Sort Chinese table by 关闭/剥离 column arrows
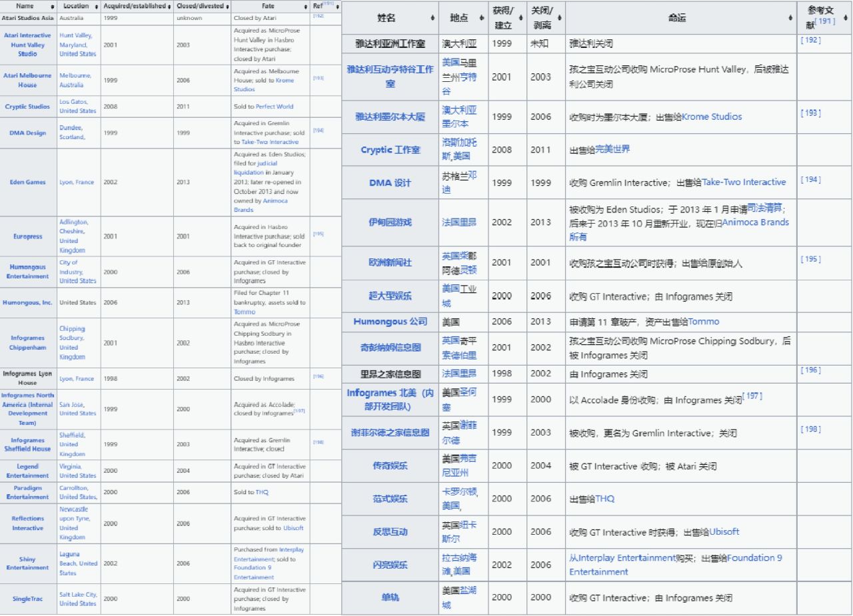Screen dimensions: 853x616 (559, 18)
